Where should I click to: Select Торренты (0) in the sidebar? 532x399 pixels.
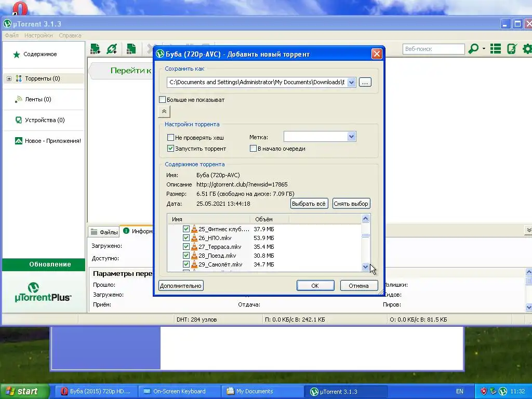tap(43, 79)
